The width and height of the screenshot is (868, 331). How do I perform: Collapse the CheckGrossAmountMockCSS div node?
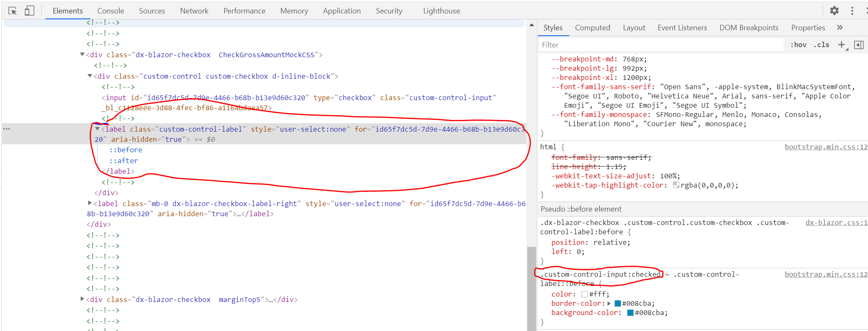pyautogui.click(x=82, y=55)
